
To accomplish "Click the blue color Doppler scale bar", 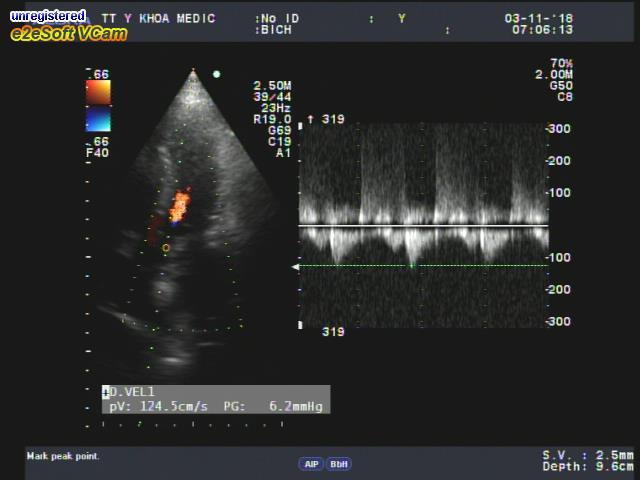I will (x=98, y=120).
